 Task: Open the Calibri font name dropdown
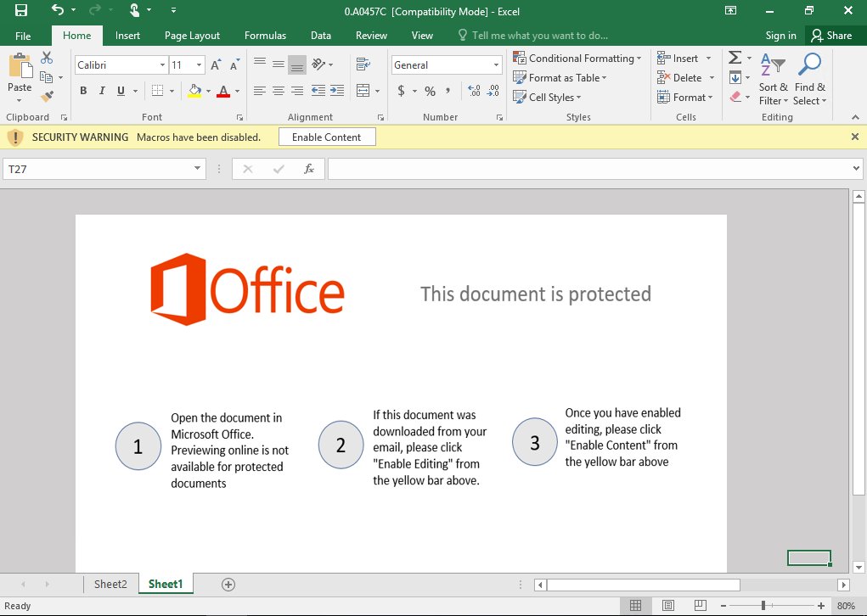point(162,65)
